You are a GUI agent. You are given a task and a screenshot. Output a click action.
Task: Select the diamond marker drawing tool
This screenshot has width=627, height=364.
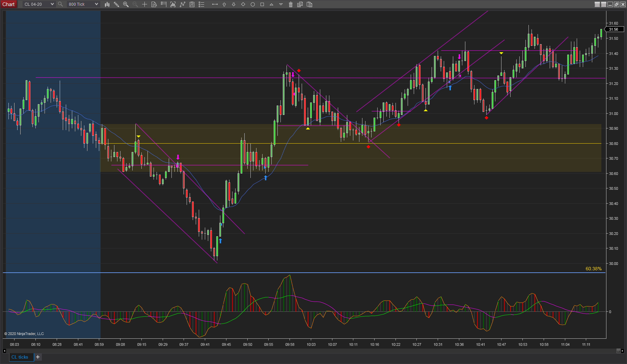tap(243, 4)
